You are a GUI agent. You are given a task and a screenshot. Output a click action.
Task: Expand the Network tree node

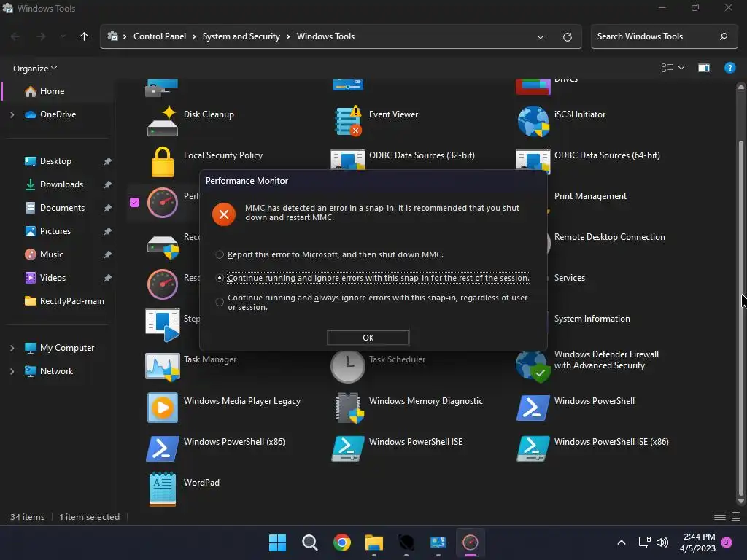point(12,371)
